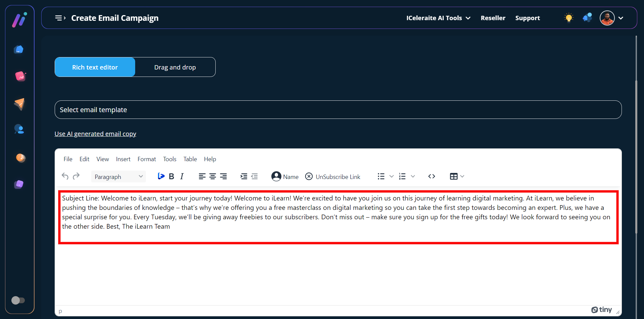Toggle the sidebar with the hamburger icon
Screen dimensions: 644x319
click(60, 18)
